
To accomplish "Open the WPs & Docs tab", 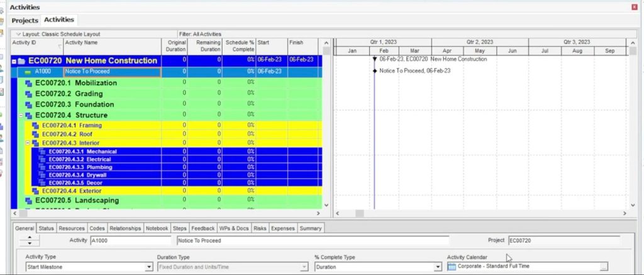I will pyautogui.click(x=234, y=228).
